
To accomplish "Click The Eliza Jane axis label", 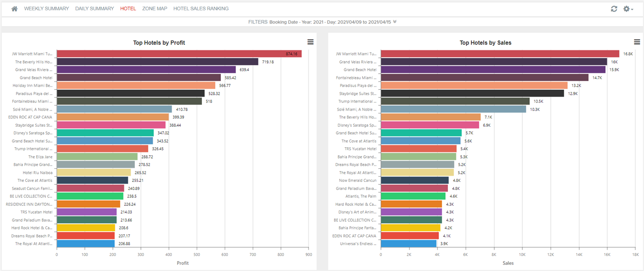I will tap(40, 157).
